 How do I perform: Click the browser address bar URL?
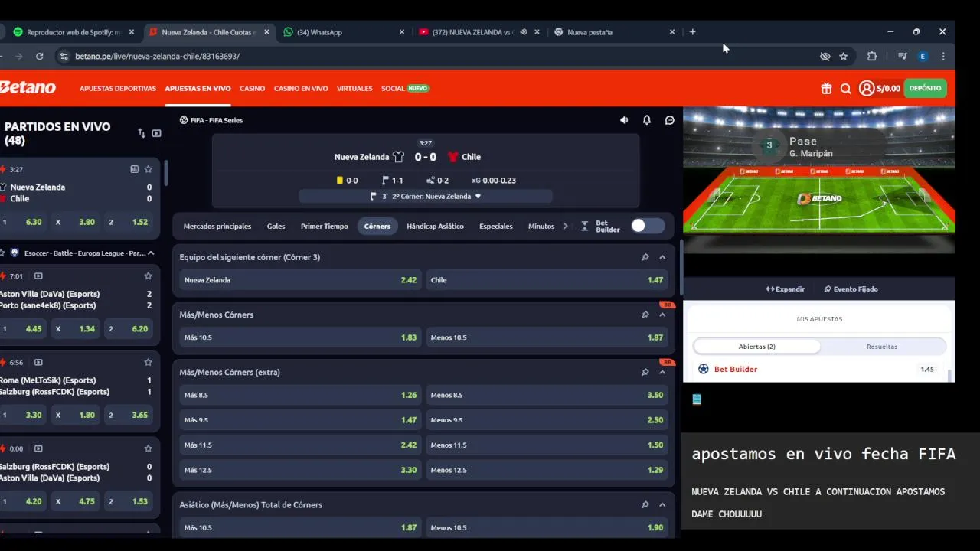(157, 56)
